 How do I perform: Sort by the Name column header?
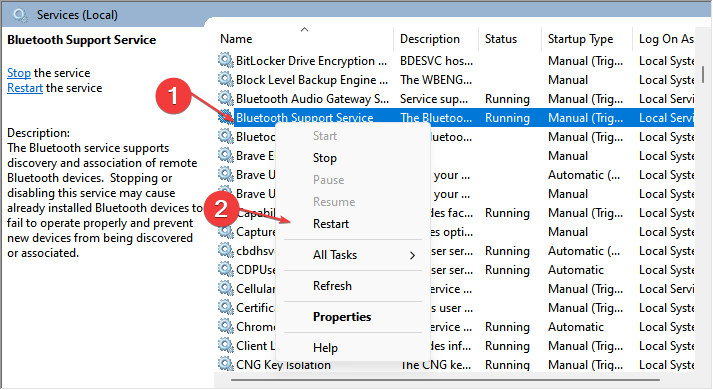pos(236,39)
